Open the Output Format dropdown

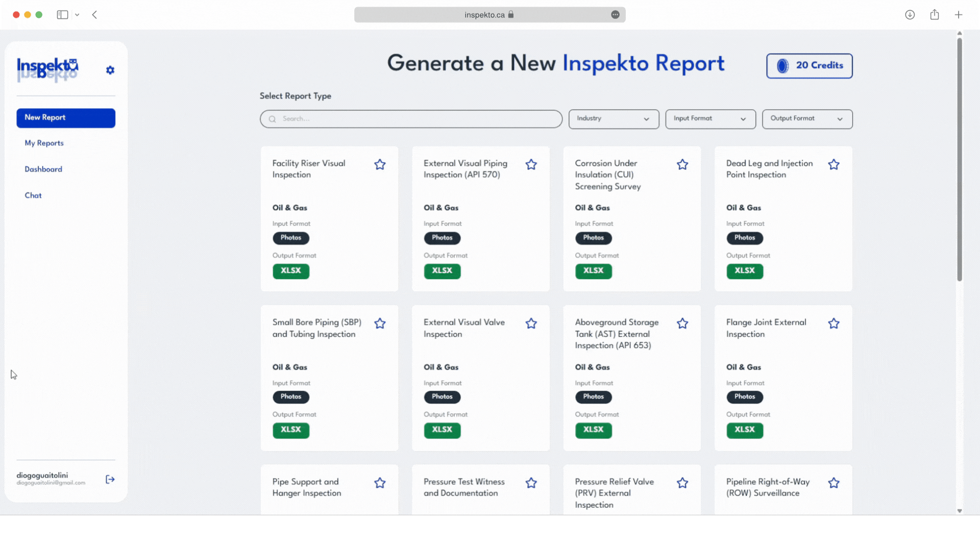click(807, 119)
